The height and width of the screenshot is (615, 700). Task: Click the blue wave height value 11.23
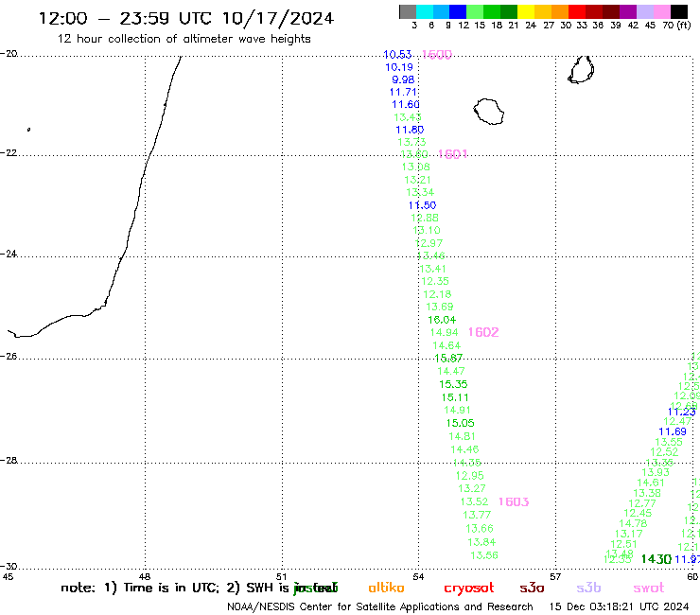[x=682, y=413]
